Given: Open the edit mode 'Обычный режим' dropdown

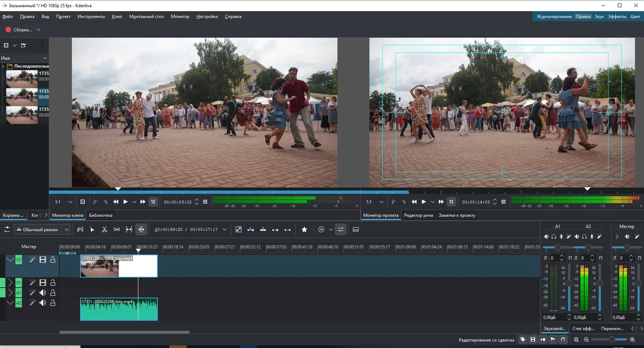Looking at the screenshot, I should pyautogui.click(x=42, y=229).
